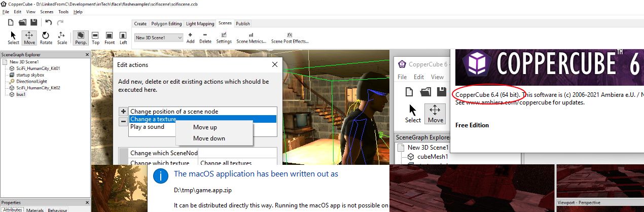Viewport: 644px width, 212px height.
Task: Click the Undo arrow icon
Action: tap(49, 22)
